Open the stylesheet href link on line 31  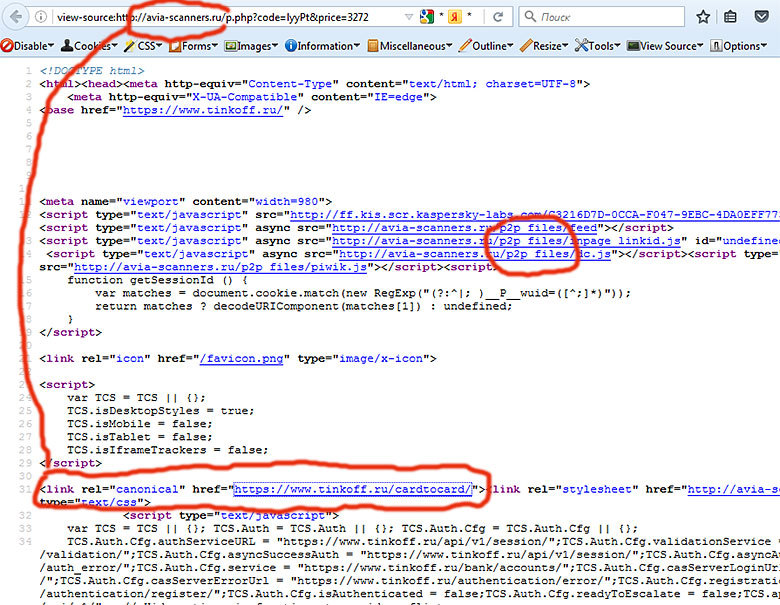click(734, 489)
